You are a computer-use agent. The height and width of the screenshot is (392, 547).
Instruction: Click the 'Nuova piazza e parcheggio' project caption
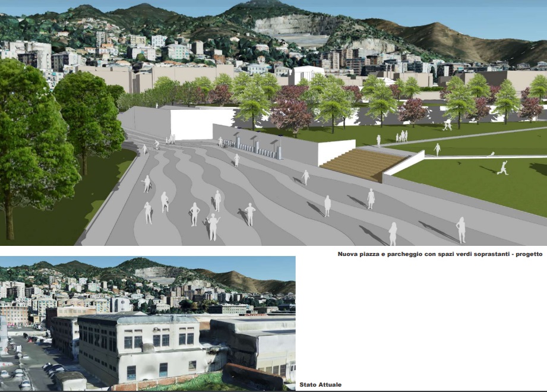[x=440, y=254]
